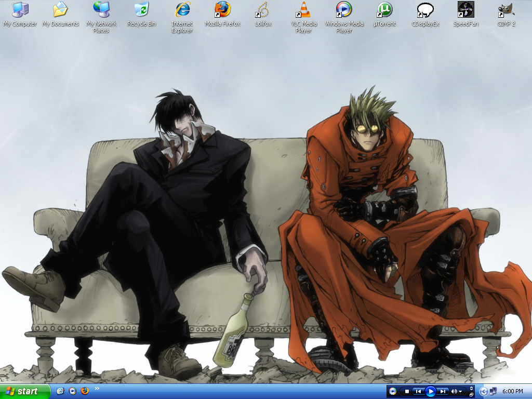
Task: Stop playback in the taskbar media toolbar
Action: tap(407, 391)
